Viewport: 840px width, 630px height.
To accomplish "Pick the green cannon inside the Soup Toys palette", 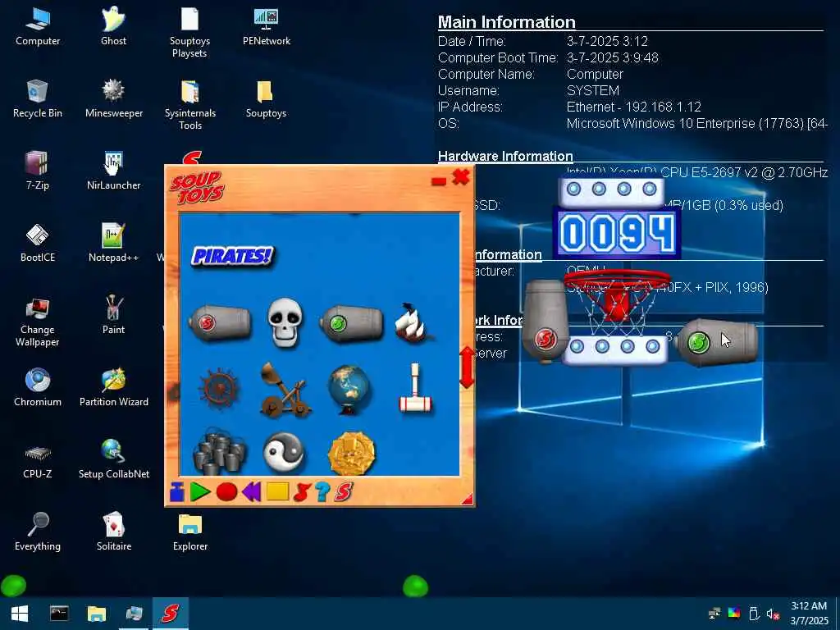I will pyautogui.click(x=351, y=323).
